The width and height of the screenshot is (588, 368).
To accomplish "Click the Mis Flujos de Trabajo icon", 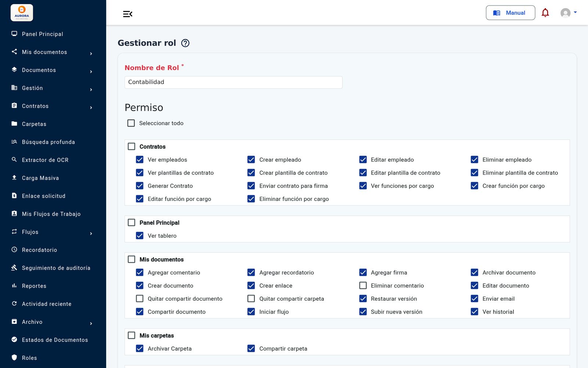I will tap(14, 213).
